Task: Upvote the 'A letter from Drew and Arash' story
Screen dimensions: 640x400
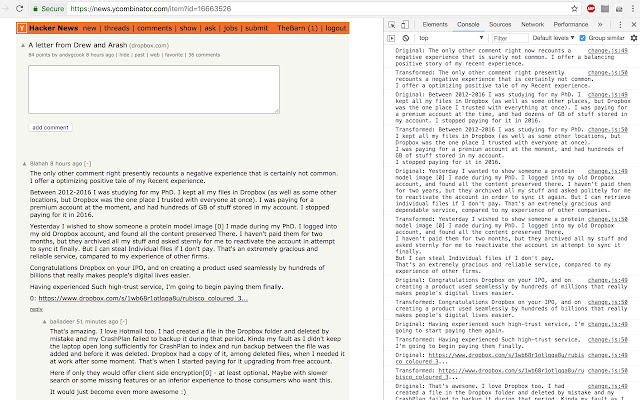Action: pos(23,45)
